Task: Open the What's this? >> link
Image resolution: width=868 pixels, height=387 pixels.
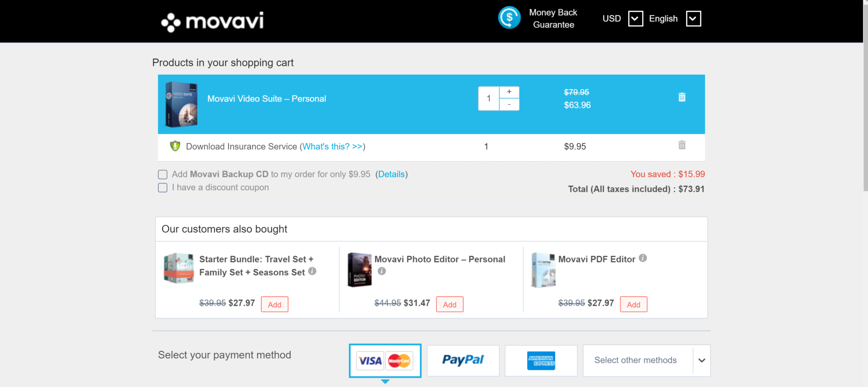Action: tap(333, 146)
